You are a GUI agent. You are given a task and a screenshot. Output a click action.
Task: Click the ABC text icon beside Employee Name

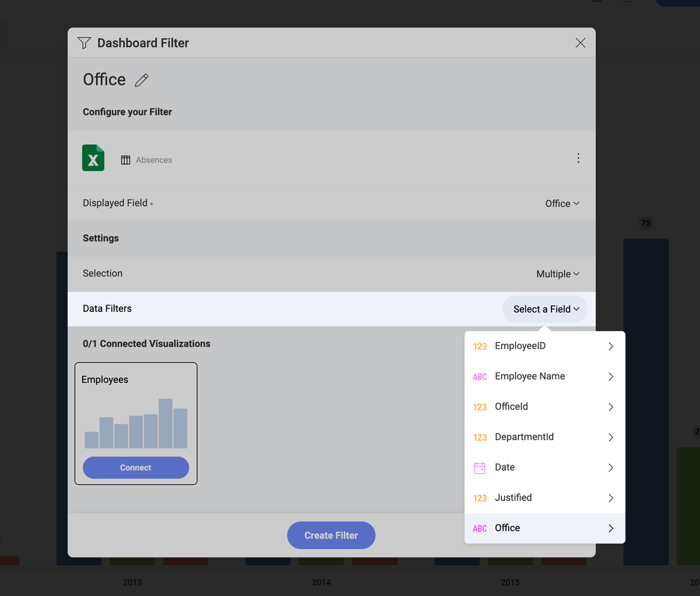[x=480, y=377]
